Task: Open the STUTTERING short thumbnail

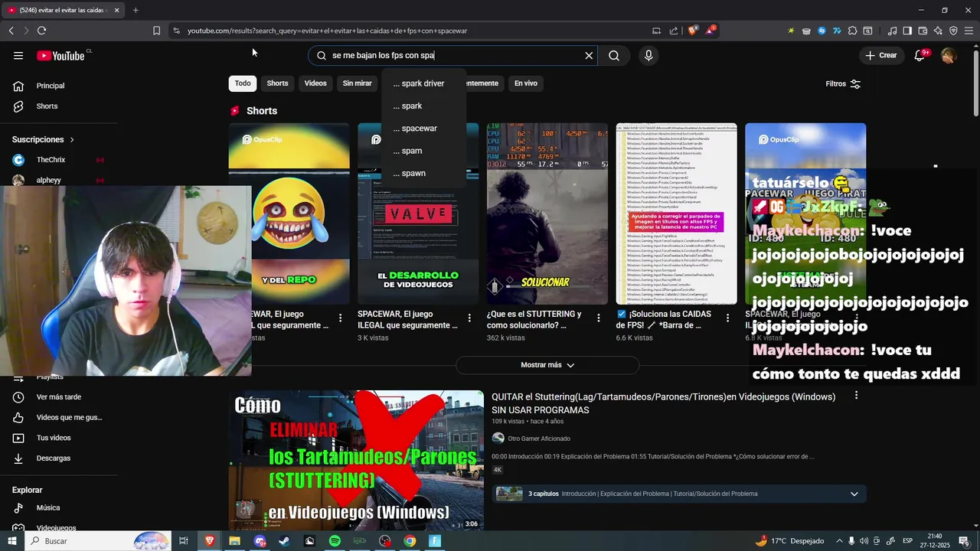Action: tap(547, 214)
